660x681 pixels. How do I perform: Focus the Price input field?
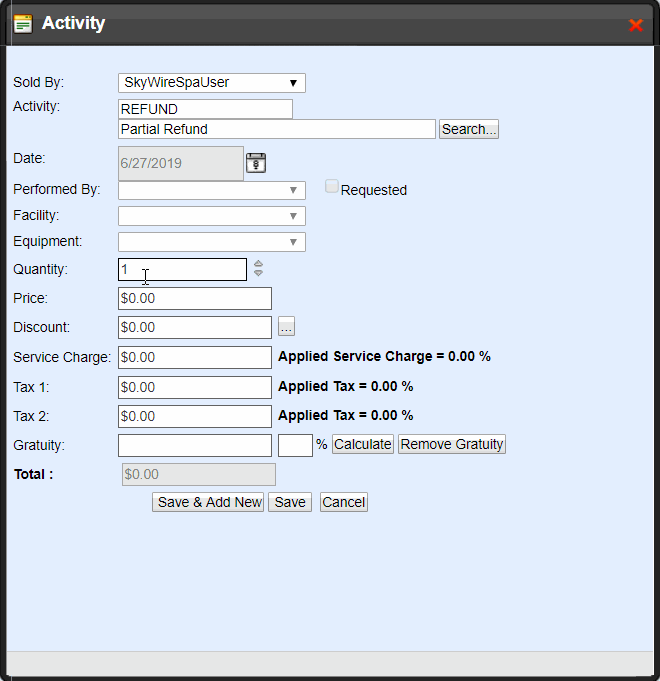[194, 298]
